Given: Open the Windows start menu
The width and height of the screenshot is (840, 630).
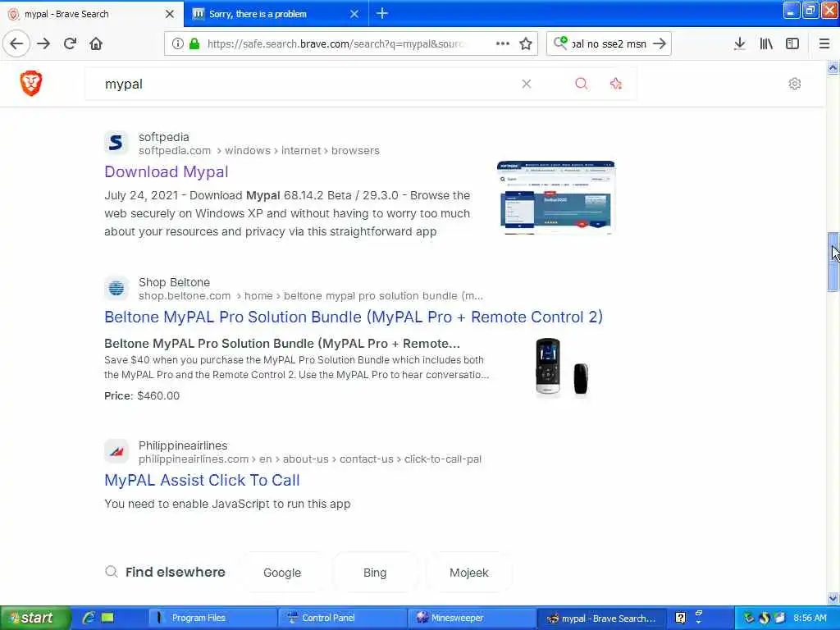Looking at the screenshot, I should 34,618.
